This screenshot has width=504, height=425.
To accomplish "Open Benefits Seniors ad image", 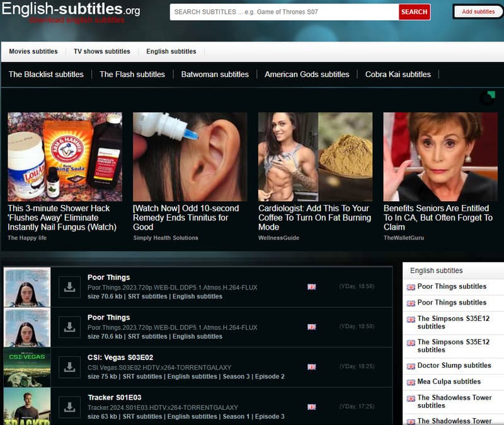I will (x=440, y=156).
